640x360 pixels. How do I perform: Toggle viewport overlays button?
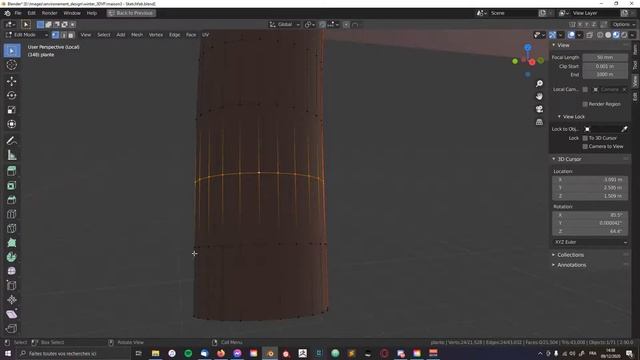coord(571,35)
